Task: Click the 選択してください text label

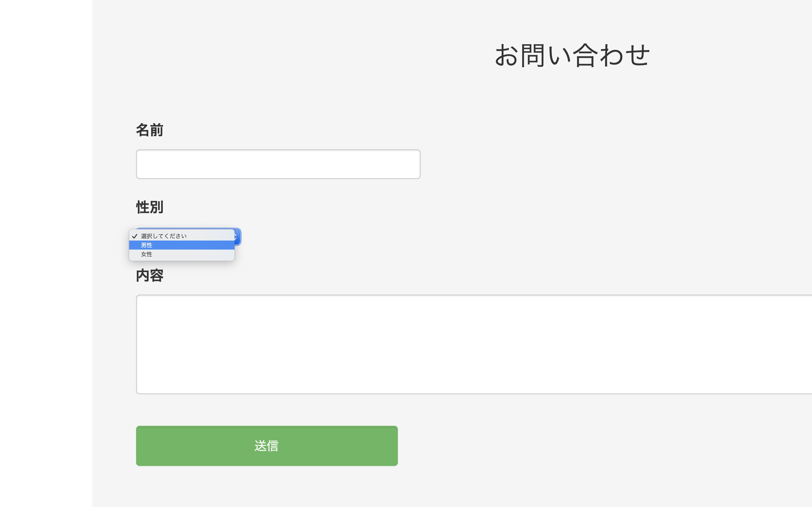Action: 164,236
